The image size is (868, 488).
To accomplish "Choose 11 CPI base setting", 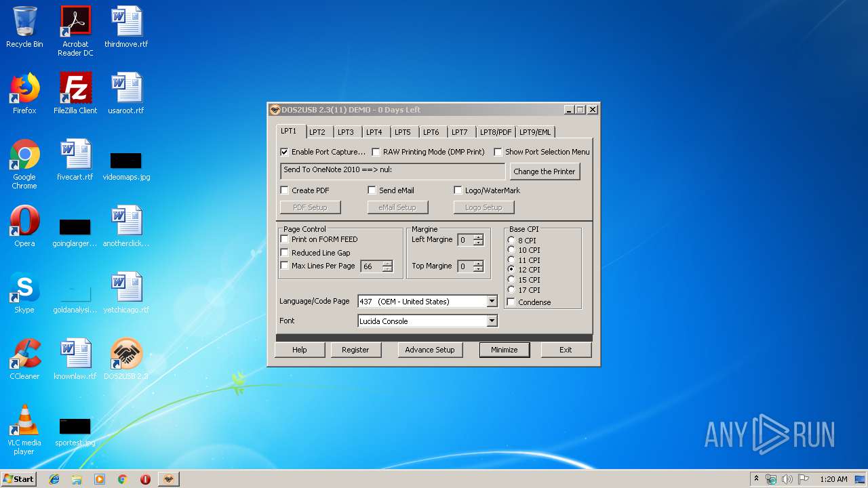I will click(511, 260).
